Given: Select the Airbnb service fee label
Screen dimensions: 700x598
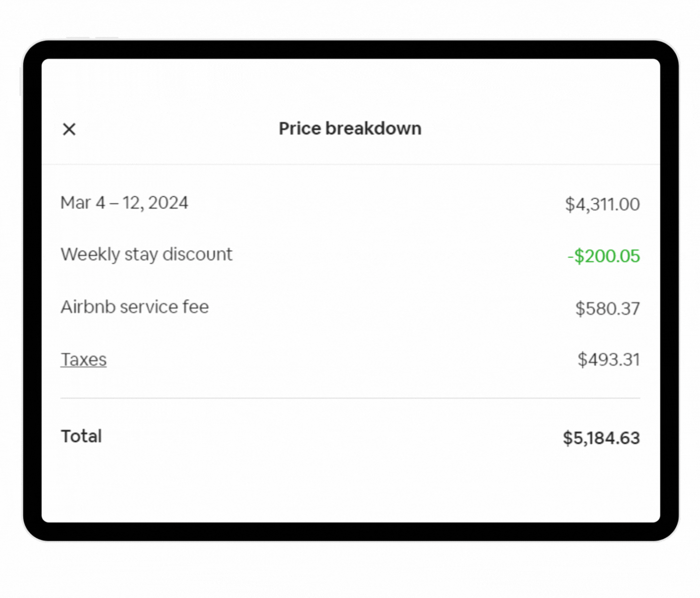Looking at the screenshot, I should 135,307.
